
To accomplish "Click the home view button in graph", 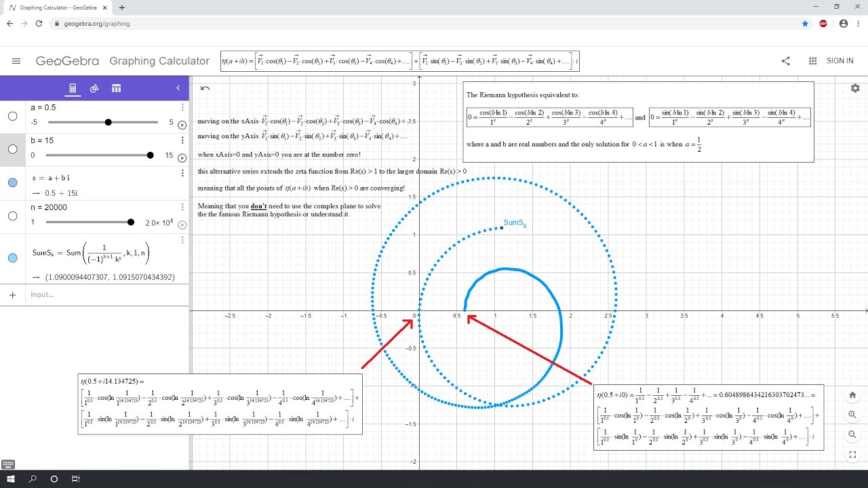I will [x=852, y=395].
